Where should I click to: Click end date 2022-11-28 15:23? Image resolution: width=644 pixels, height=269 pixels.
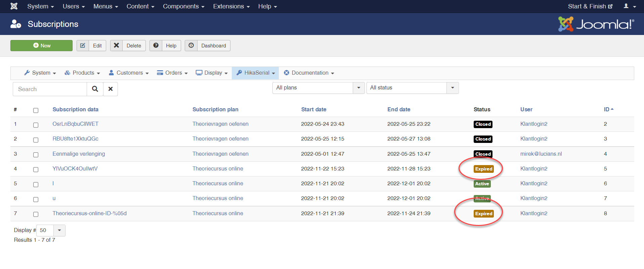pos(409,168)
